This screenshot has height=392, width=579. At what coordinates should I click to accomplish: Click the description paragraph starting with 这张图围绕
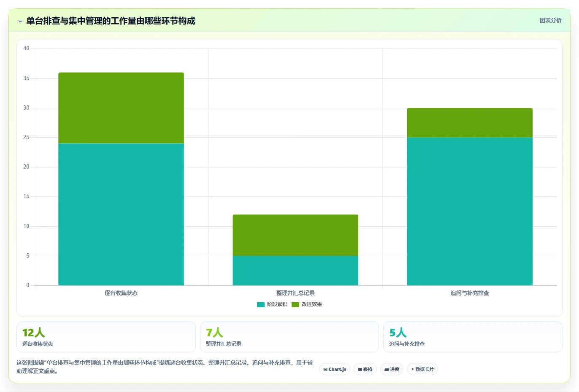click(165, 367)
